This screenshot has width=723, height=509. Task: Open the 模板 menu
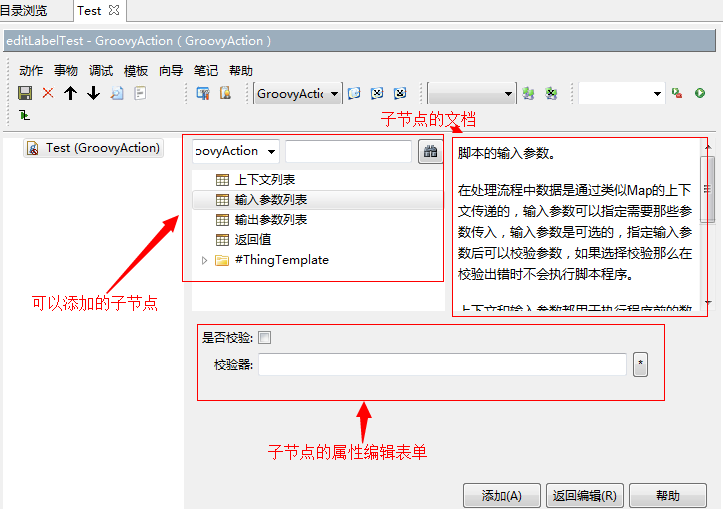point(136,71)
